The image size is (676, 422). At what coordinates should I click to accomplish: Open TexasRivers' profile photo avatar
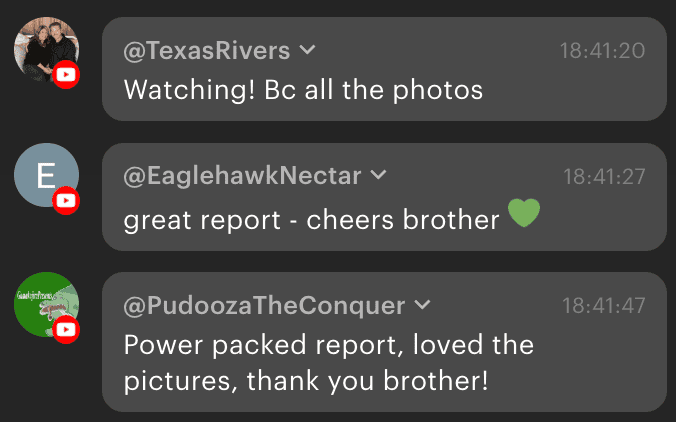(x=45, y=48)
